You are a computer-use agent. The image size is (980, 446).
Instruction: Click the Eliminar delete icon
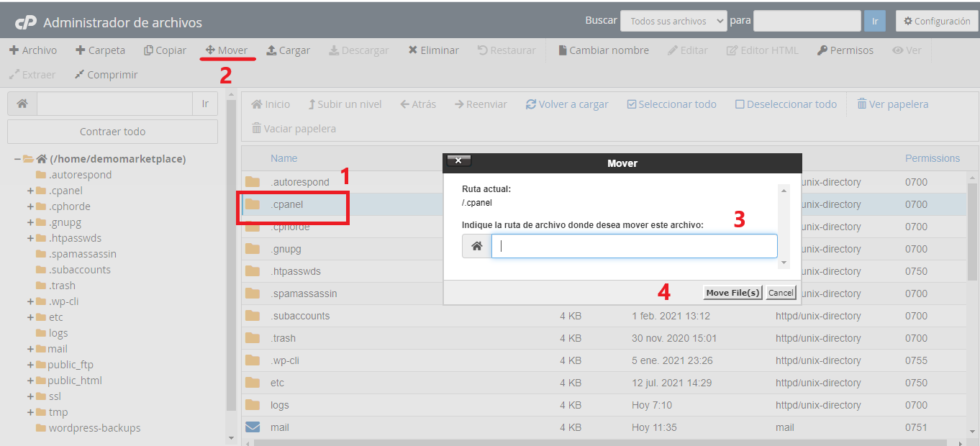tap(412, 50)
